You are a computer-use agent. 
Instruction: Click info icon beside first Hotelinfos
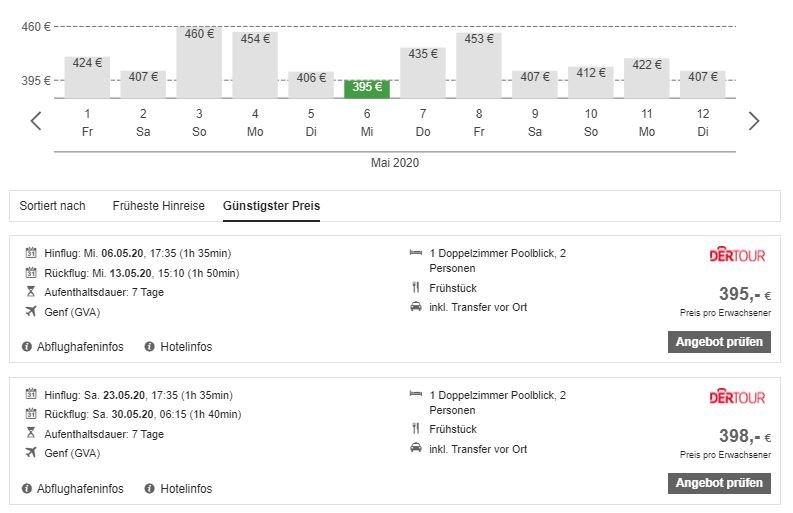click(x=150, y=347)
